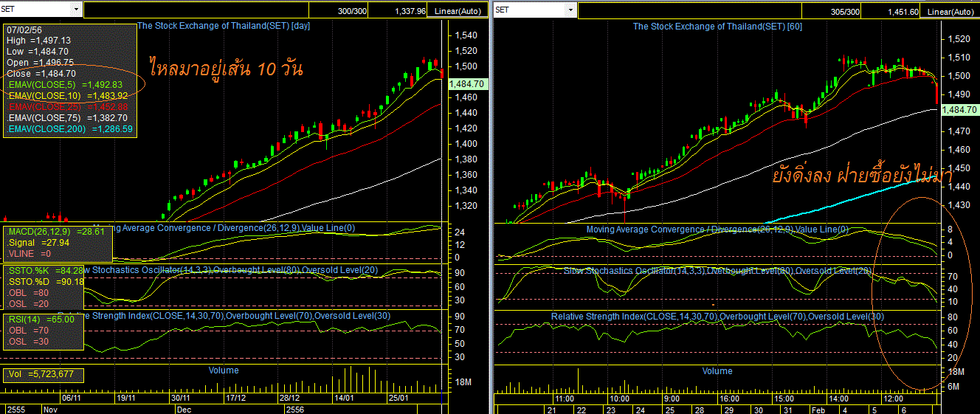Click the Linear(Auto) scale button beside 1,337.96
This screenshot has width=980, height=414.
pyautogui.click(x=459, y=11)
